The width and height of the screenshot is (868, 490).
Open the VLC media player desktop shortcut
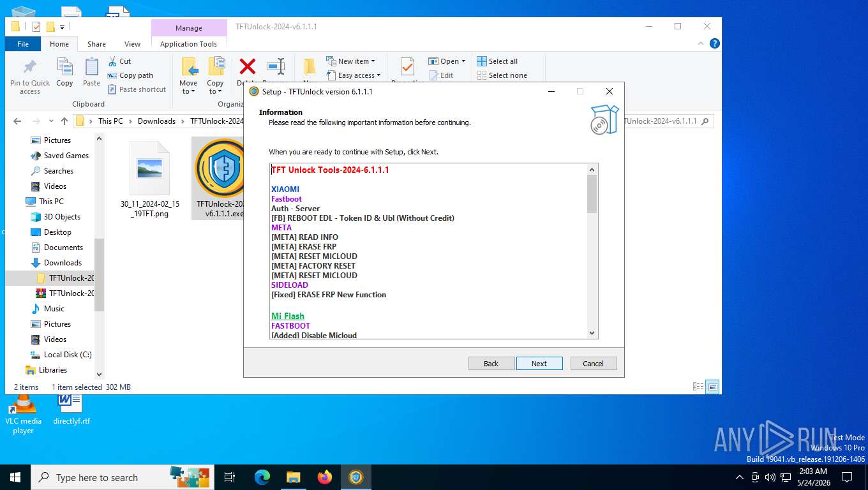coord(23,414)
